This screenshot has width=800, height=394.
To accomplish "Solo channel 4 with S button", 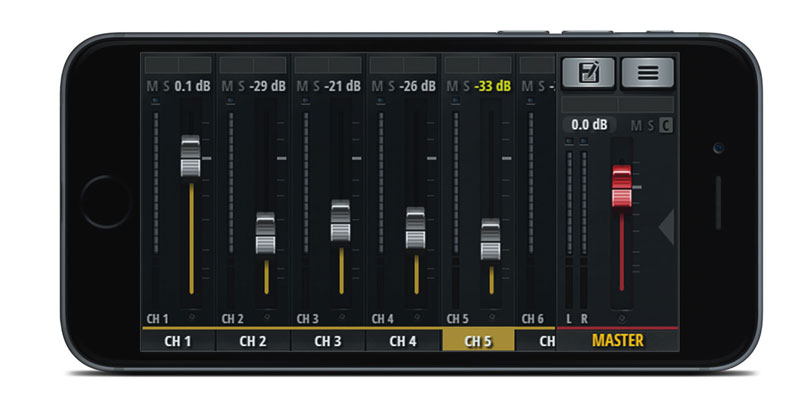I will click(391, 86).
